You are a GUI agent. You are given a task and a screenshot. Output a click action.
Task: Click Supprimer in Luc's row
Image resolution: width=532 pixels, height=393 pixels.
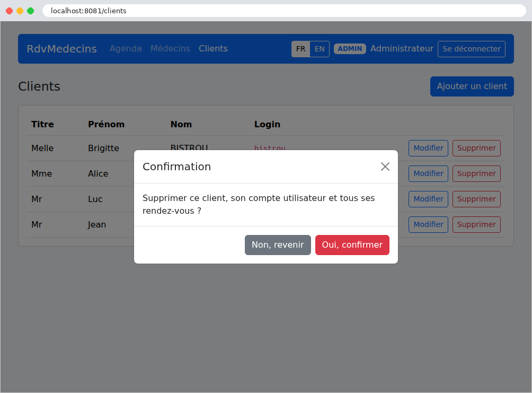pos(476,199)
